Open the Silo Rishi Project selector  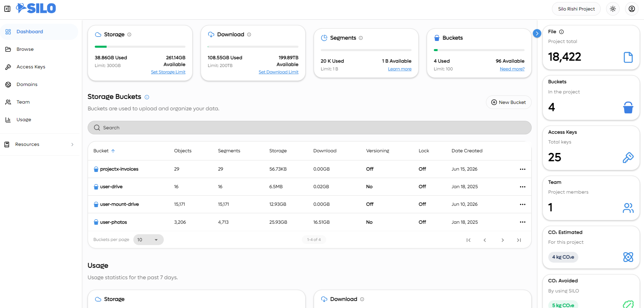click(x=576, y=9)
